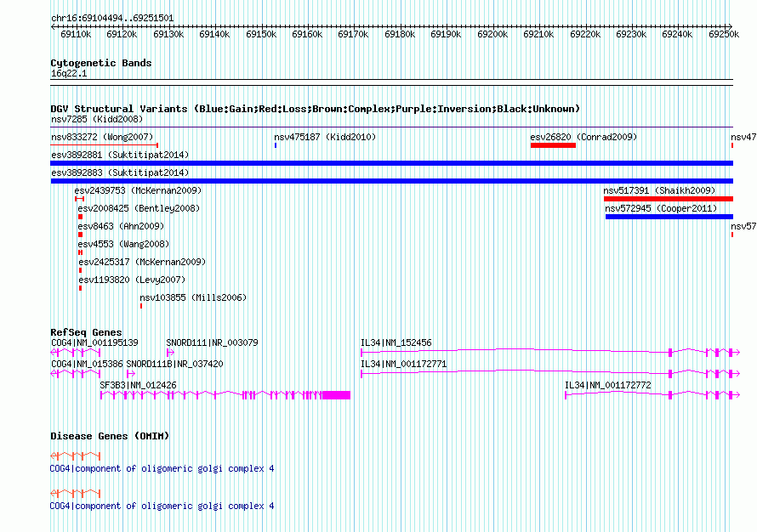Click the SF3B3|NM_012426 gene label
This screenshot has height=532, width=757.
tap(138, 385)
